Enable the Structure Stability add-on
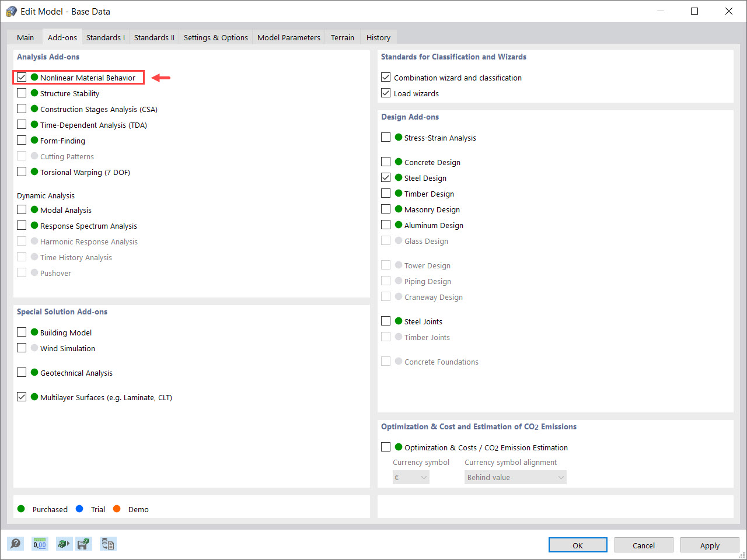 22,93
